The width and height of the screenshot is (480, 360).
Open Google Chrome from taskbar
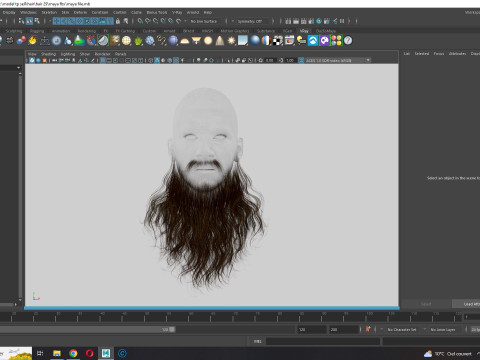point(73,353)
